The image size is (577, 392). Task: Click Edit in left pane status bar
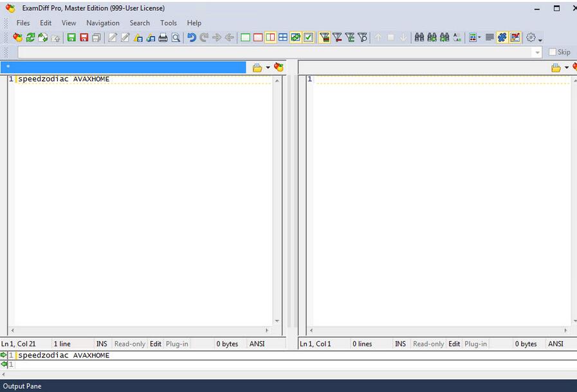[x=155, y=344]
